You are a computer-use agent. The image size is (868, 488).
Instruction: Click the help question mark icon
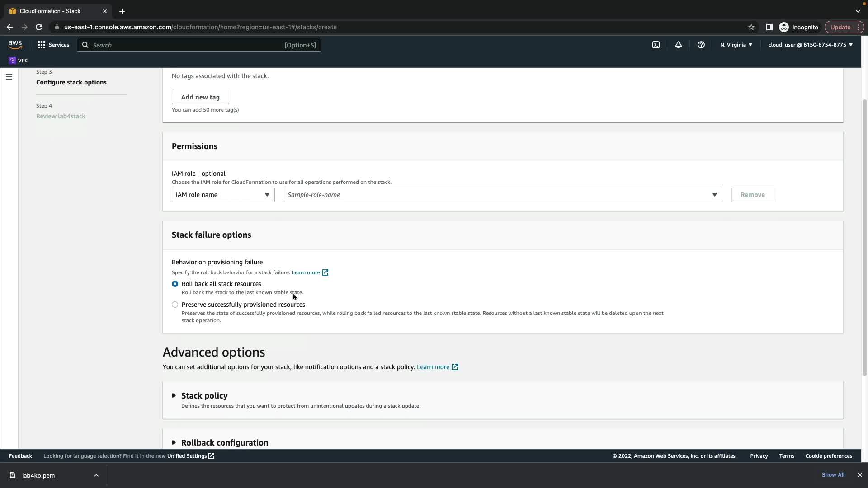[701, 45]
